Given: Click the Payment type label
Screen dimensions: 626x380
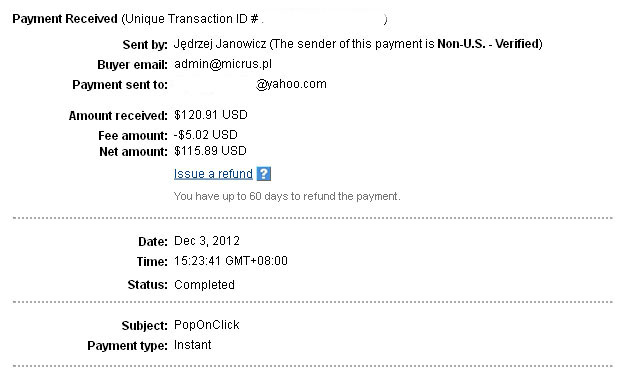Looking at the screenshot, I should click(x=127, y=346).
